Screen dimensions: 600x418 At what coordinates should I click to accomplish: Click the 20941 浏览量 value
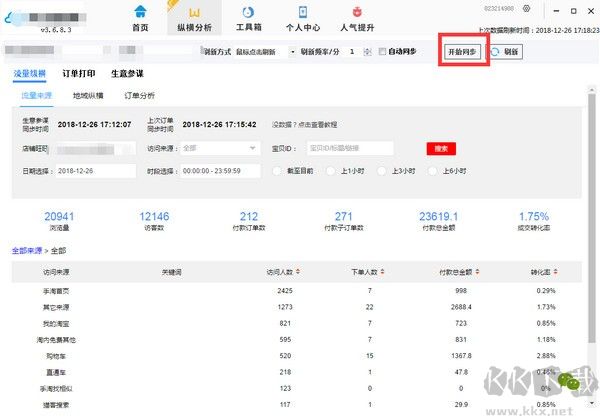[x=59, y=217]
